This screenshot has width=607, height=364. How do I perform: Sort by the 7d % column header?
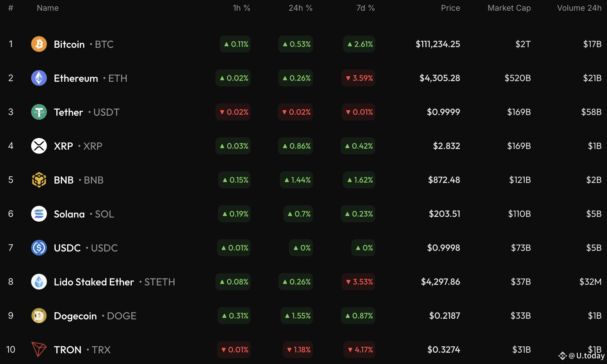(365, 8)
